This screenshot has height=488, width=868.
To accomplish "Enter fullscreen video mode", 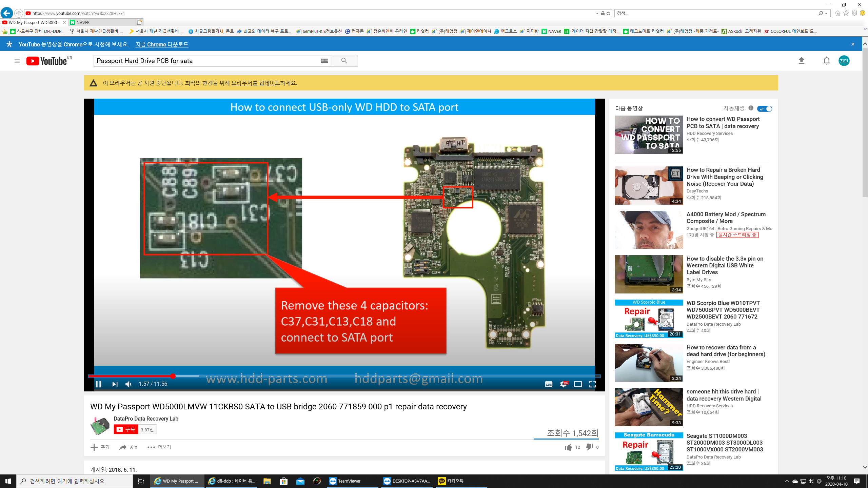I will [x=592, y=384].
